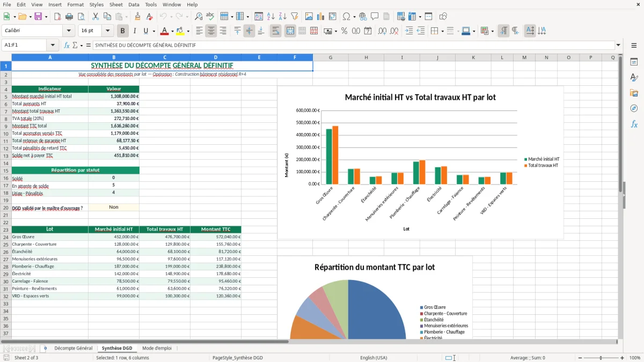Click the Export as PDF icon
Viewport: 644px width, 362px height.
click(x=57, y=17)
